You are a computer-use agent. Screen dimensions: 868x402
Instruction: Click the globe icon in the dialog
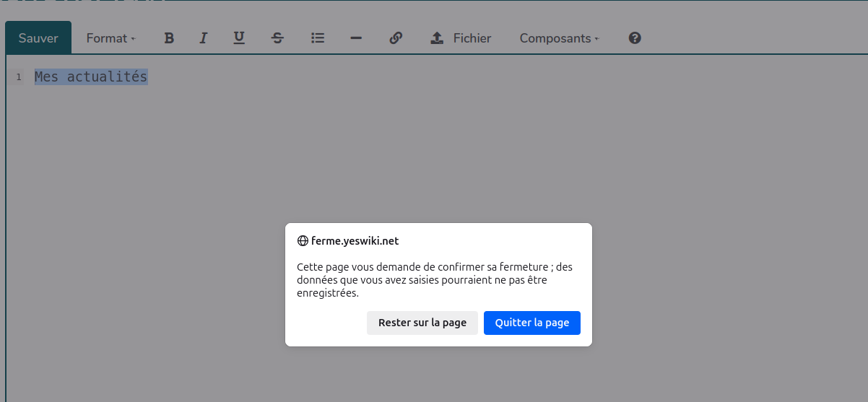[x=303, y=241]
